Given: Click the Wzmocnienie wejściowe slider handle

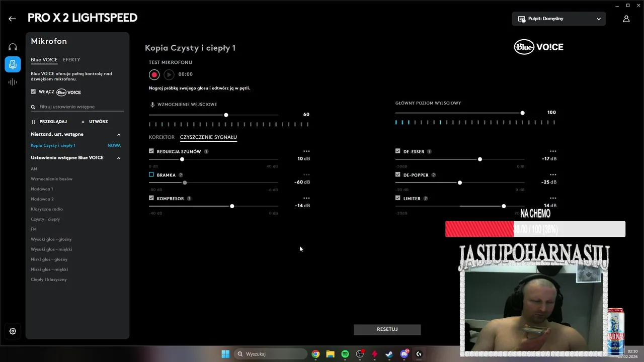Looking at the screenshot, I should [x=226, y=115].
